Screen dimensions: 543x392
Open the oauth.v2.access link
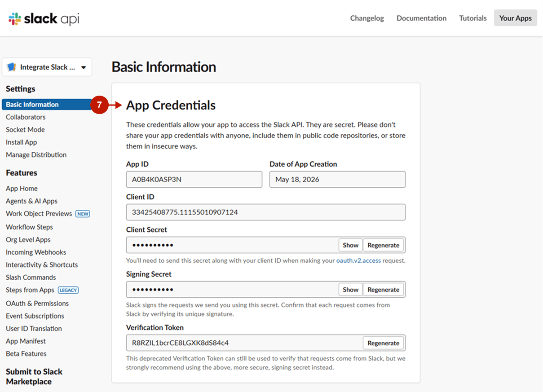click(x=359, y=260)
